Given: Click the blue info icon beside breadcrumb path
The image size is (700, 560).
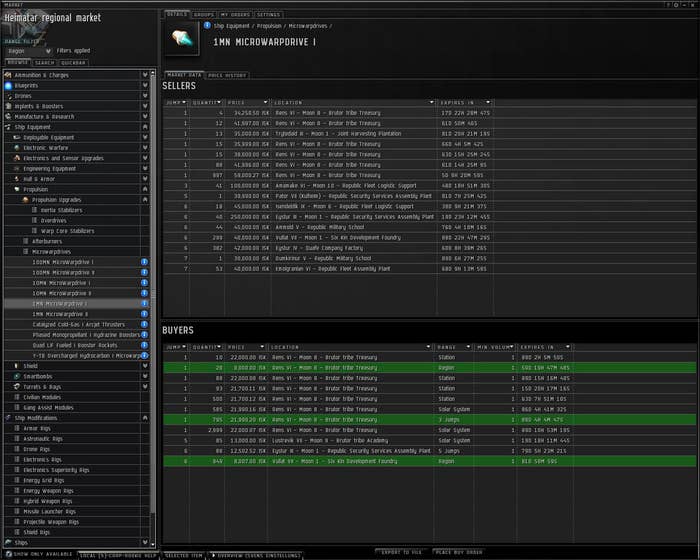Looking at the screenshot, I should [207, 25].
